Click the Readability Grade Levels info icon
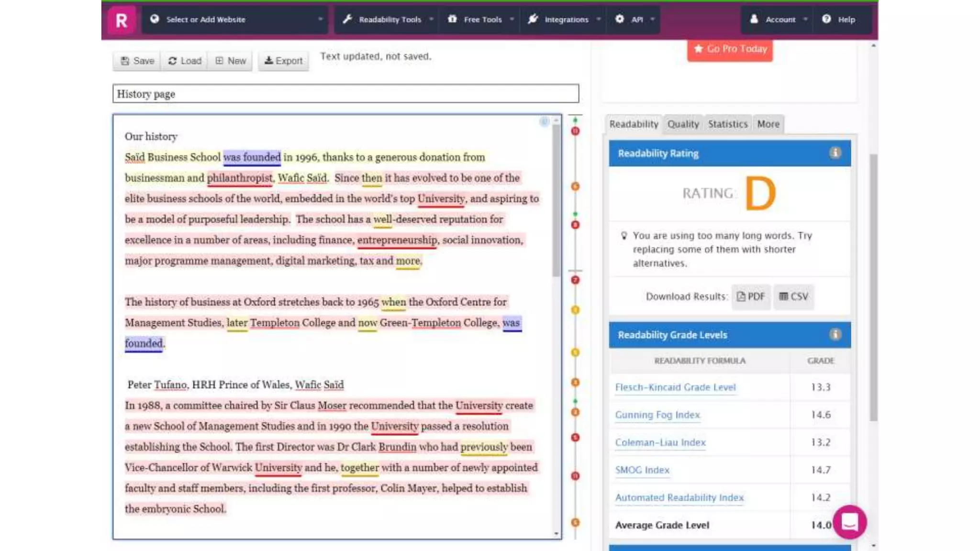 pyautogui.click(x=835, y=335)
